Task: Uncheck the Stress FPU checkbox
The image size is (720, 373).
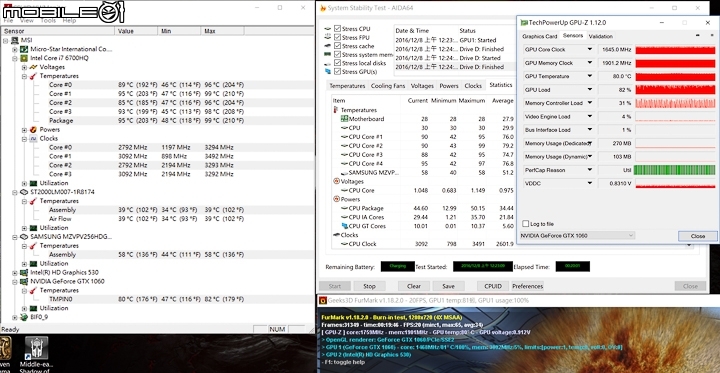Action: (338, 38)
